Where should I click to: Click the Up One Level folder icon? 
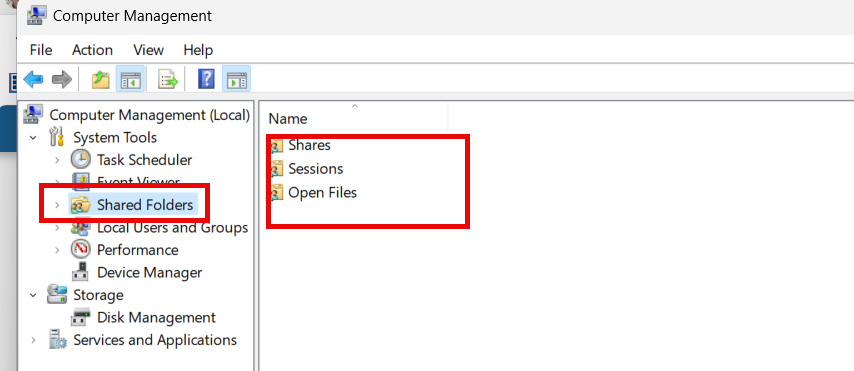(x=100, y=80)
